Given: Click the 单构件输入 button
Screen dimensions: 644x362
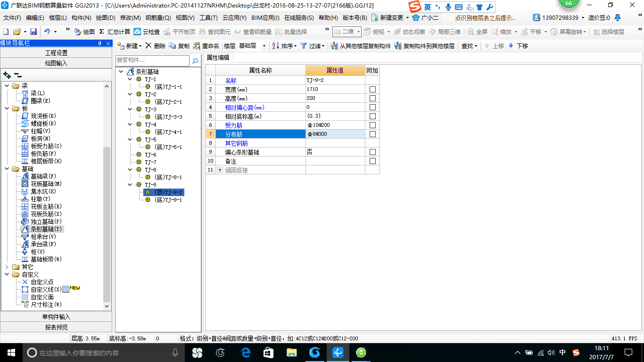Looking at the screenshot, I should coord(56,317).
